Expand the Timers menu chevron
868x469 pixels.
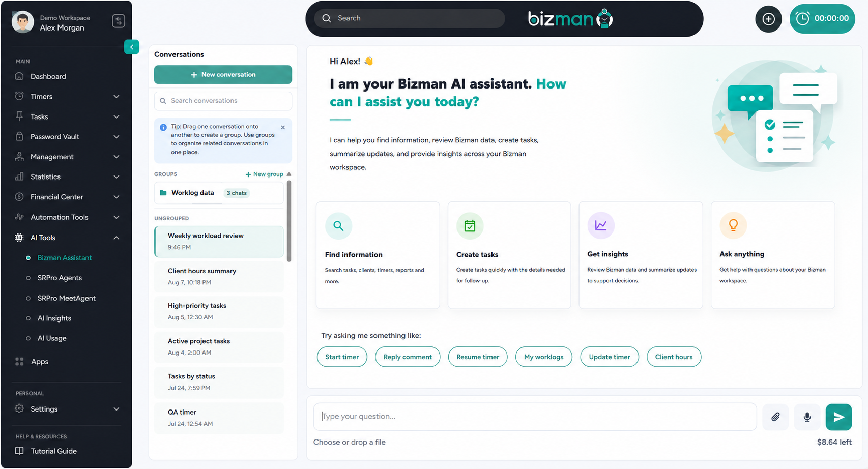tap(117, 96)
